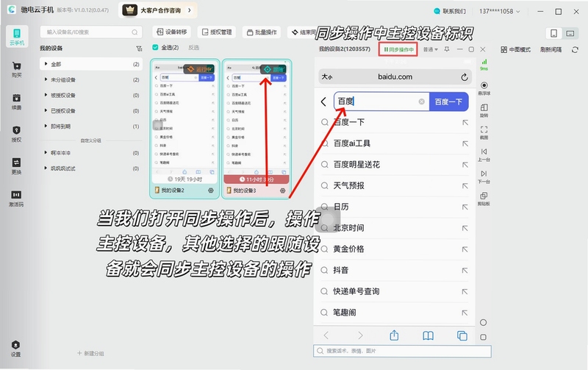Open the 授权管理 toolbar item
The width and height of the screenshot is (588, 370).
(217, 32)
